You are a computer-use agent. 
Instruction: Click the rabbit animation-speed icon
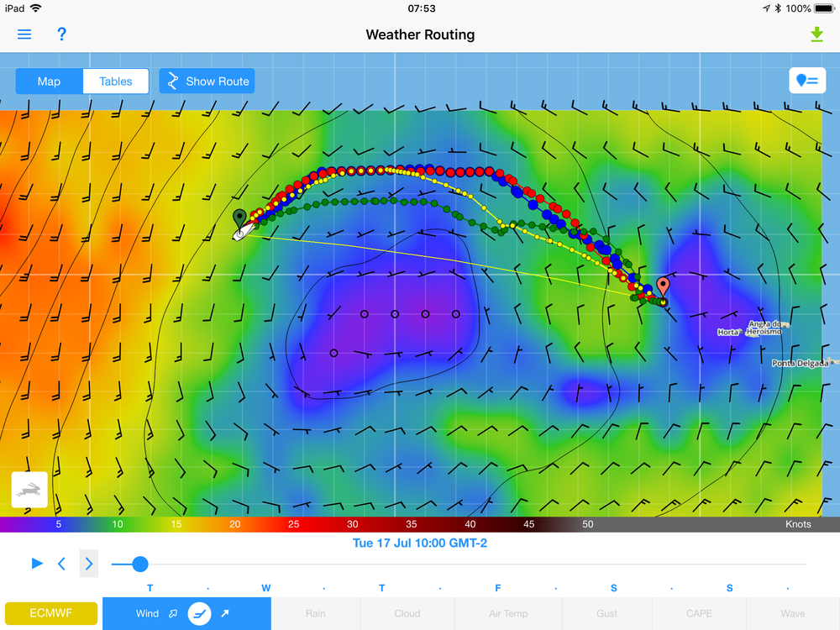click(x=28, y=490)
